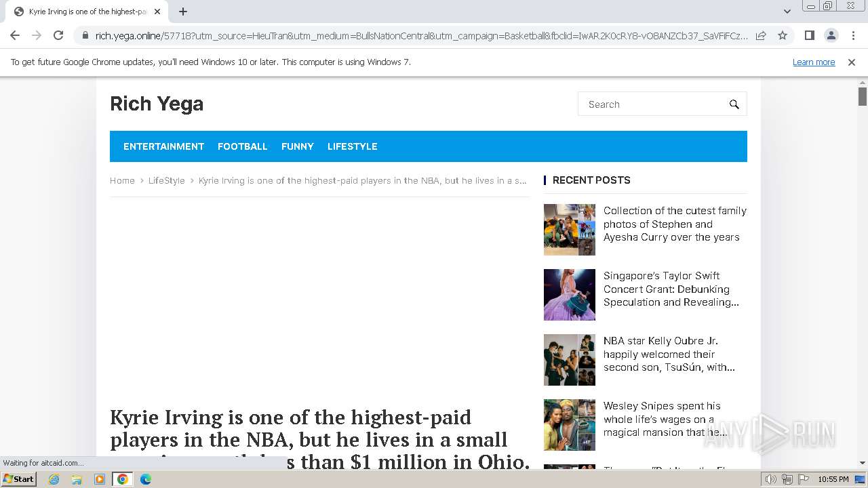Open the ENTERTAINMENT menu
The height and width of the screenshot is (488, 868).
163,146
